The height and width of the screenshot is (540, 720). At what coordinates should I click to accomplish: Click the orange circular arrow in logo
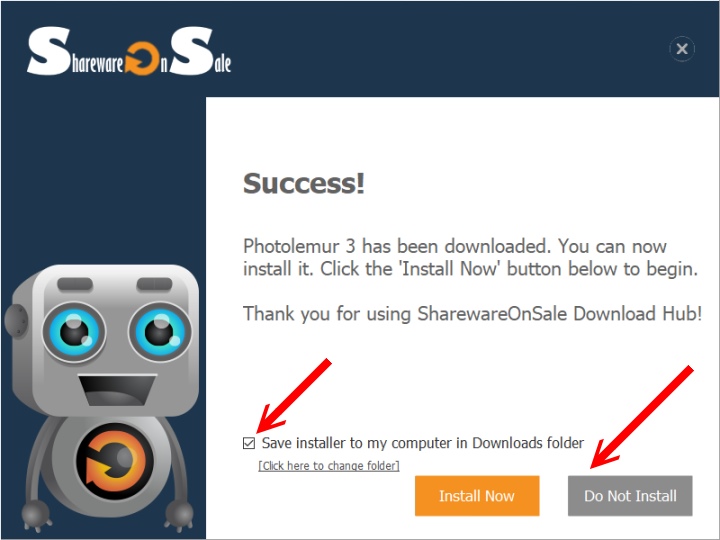[x=142, y=58]
